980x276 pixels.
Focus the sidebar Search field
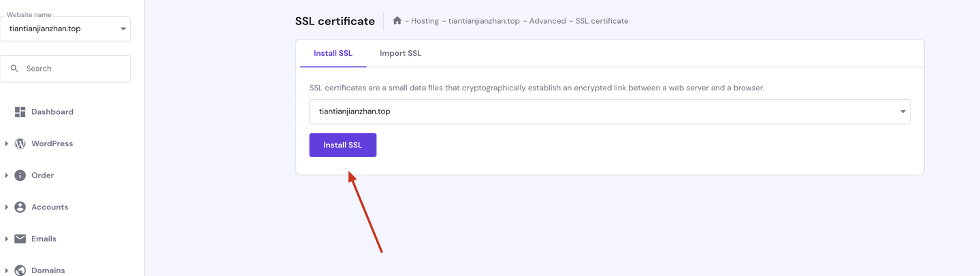(65, 69)
